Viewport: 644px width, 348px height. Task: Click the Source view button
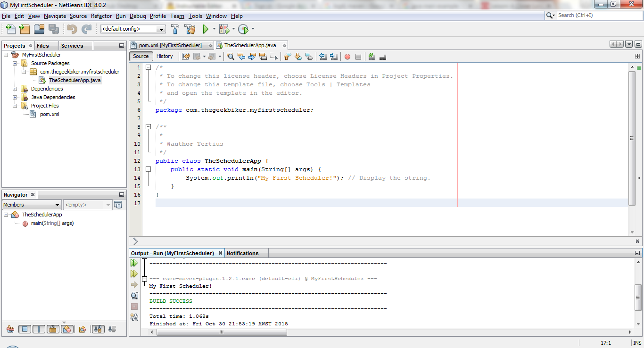(141, 57)
